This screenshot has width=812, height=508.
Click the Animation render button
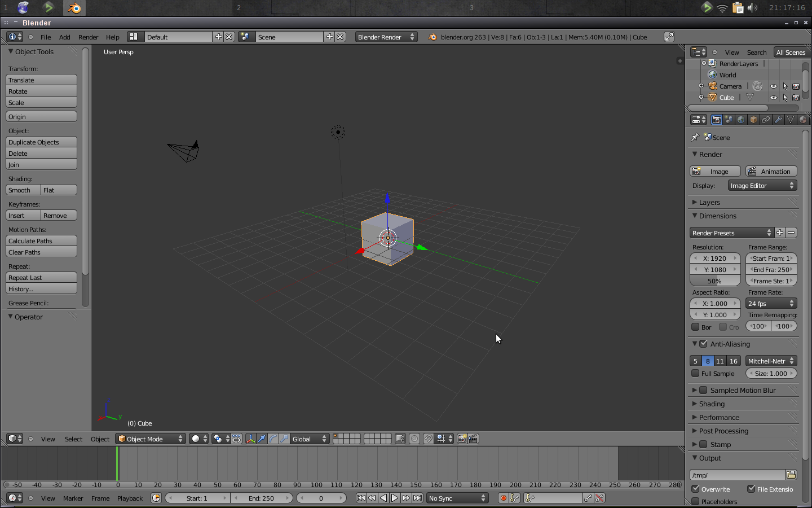tap(771, 171)
